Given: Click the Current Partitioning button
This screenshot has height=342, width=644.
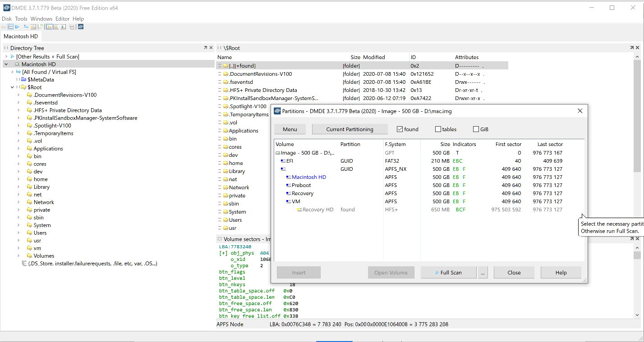Looking at the screenshot, I should [350, 129].
